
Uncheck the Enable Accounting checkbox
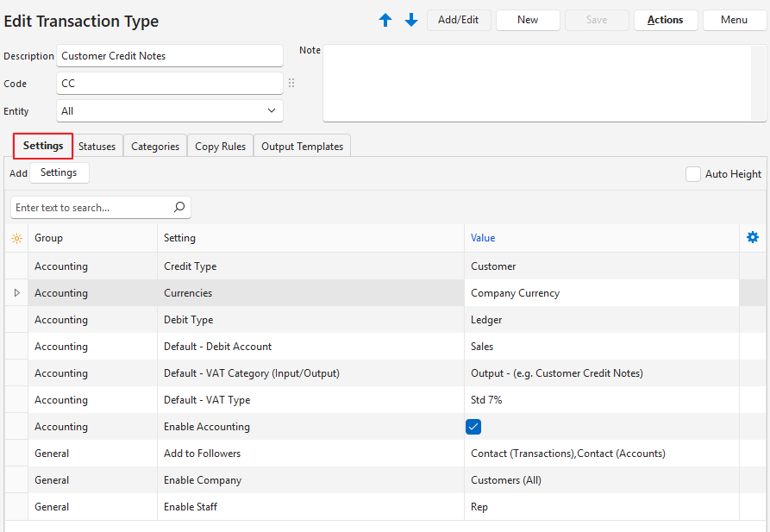(473, 427)
